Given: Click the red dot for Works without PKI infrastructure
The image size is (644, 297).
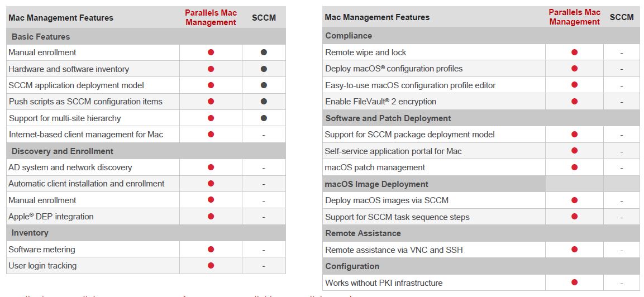Looking at the screenshot, I should [x=574, y=282].
